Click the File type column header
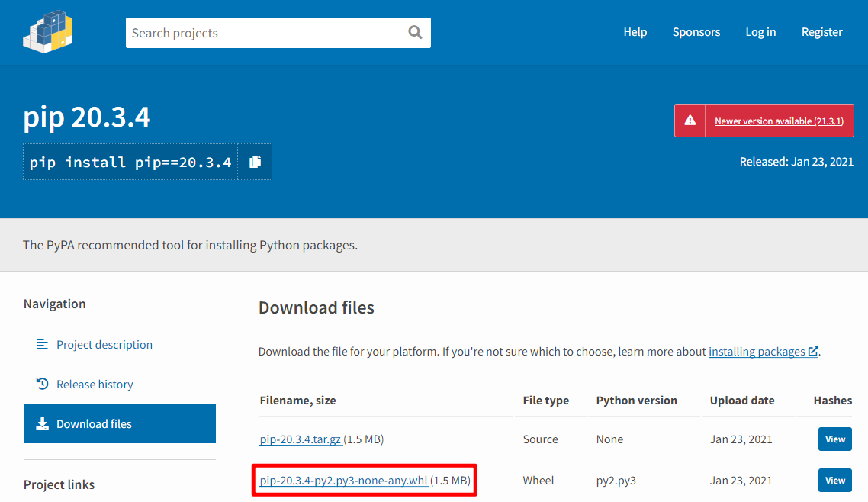 [546, 401]
